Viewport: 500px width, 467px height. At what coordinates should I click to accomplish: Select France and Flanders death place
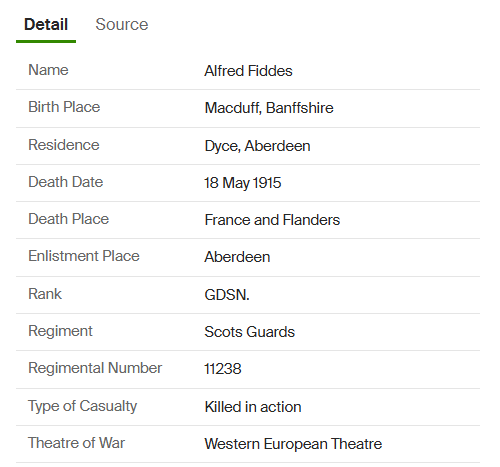(272, 220)
